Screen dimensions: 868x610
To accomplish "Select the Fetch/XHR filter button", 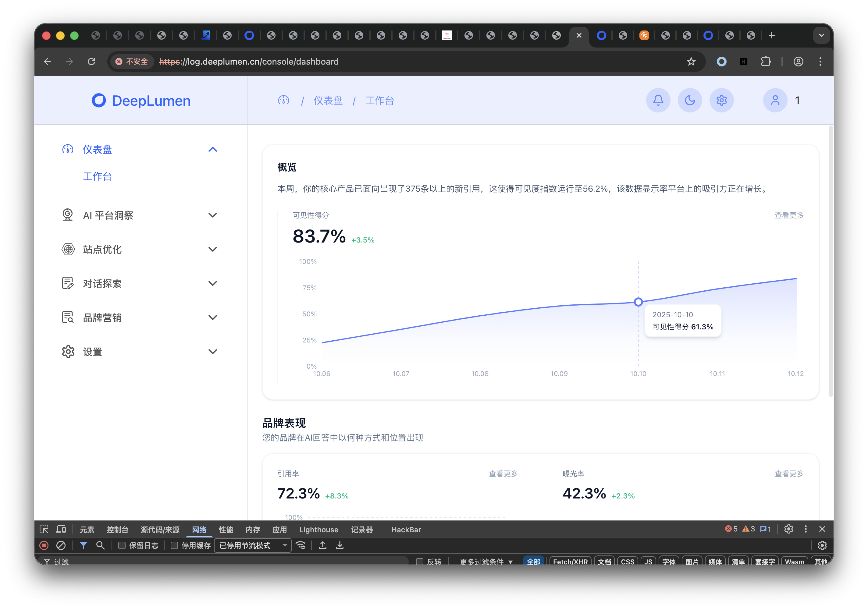I will click(570, 561).
